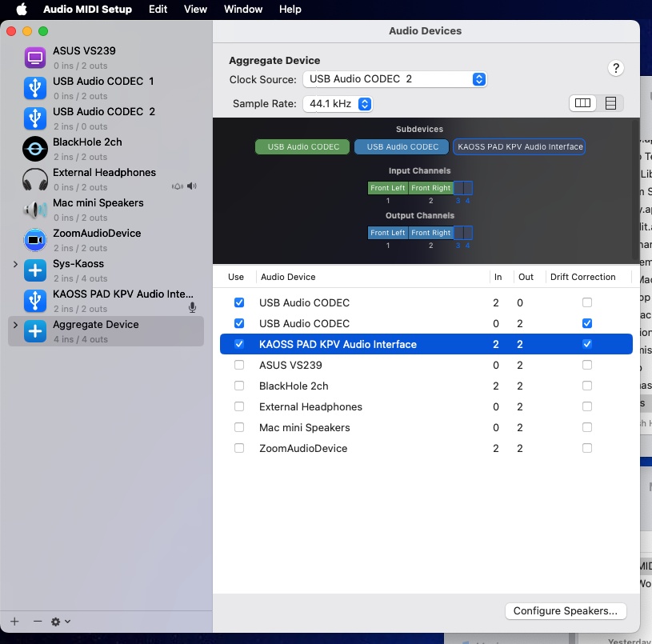Click the alert sound icon on External Headphones

pos(178,186)
